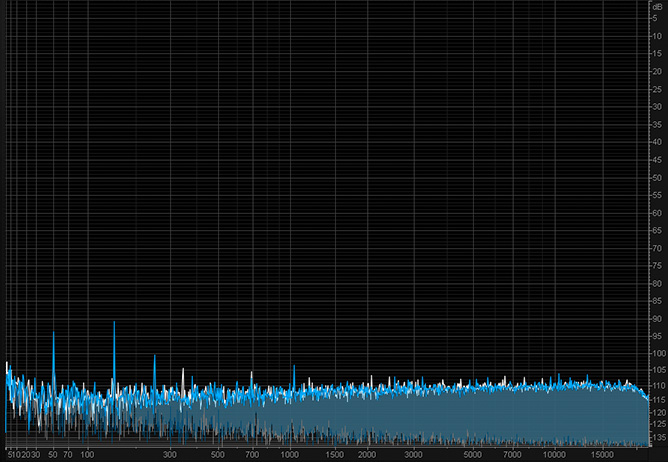
Task: Select the 2000 frequency axis label
Action: pyautogui.click(x=367, y=454)
